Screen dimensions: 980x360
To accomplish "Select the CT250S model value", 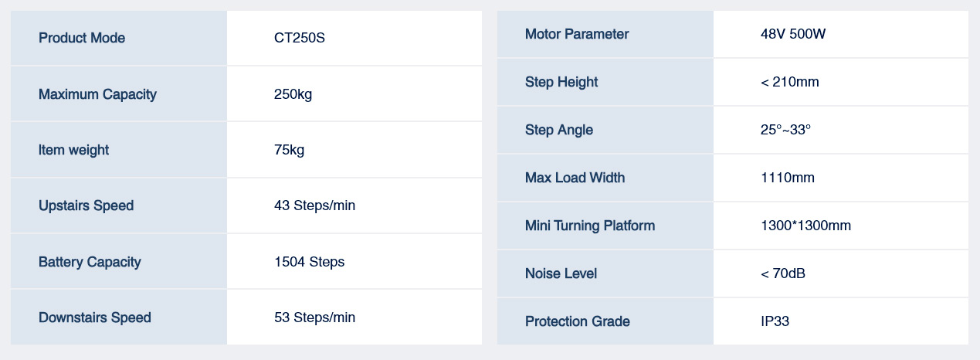I will [x=300, y=38].
